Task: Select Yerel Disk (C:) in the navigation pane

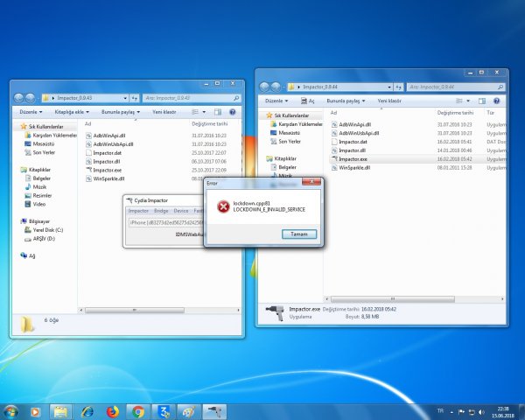Action: point(50,230)
